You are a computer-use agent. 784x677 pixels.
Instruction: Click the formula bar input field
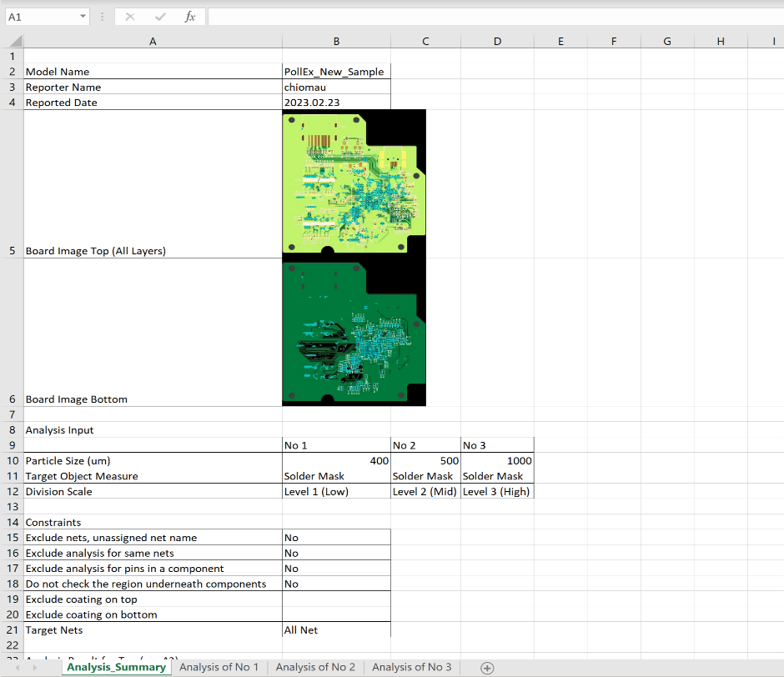[492, 17]
